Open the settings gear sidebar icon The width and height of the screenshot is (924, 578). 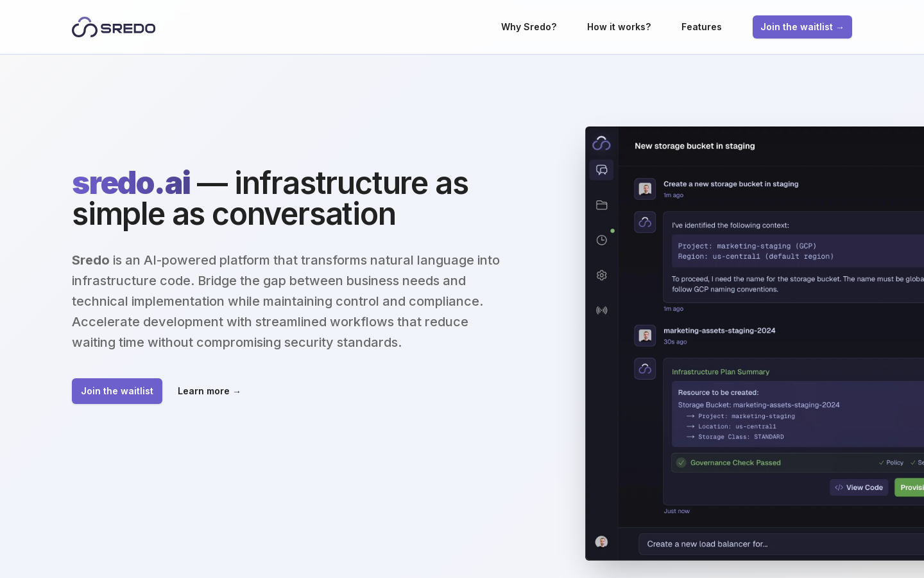coord(601,275)
